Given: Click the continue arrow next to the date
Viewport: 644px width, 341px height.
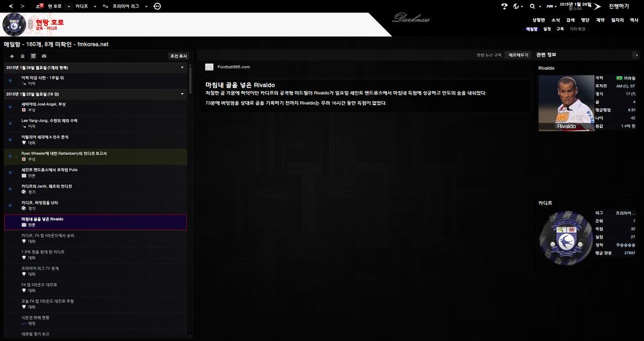Looking at the screenshot, I should [x=597, y=6].
